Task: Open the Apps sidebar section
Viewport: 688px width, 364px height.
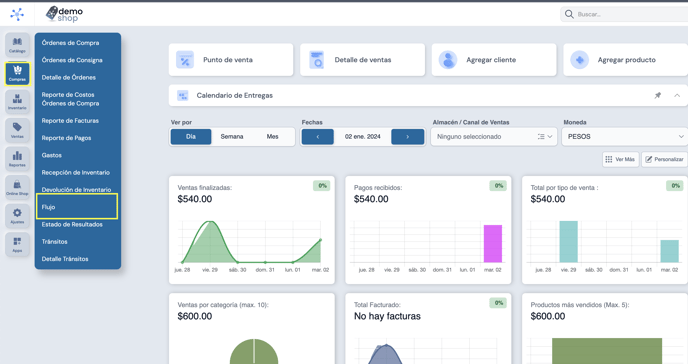Action: (x=18, y=244)
